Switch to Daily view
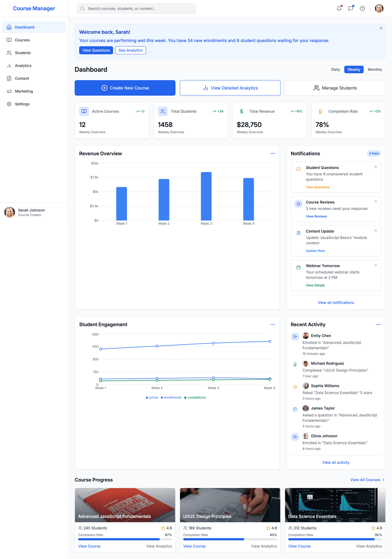The width and height of the screenshot is (392, 559). pos(335,70)
